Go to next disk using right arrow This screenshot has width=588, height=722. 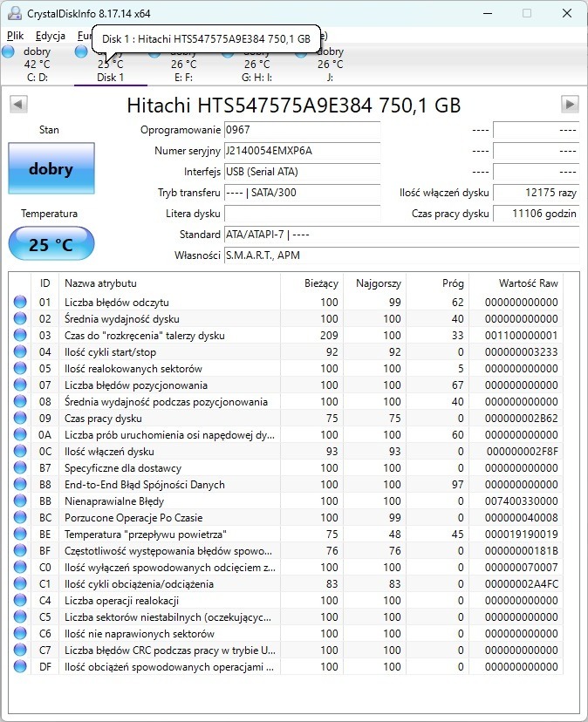(x=570, y=104)
